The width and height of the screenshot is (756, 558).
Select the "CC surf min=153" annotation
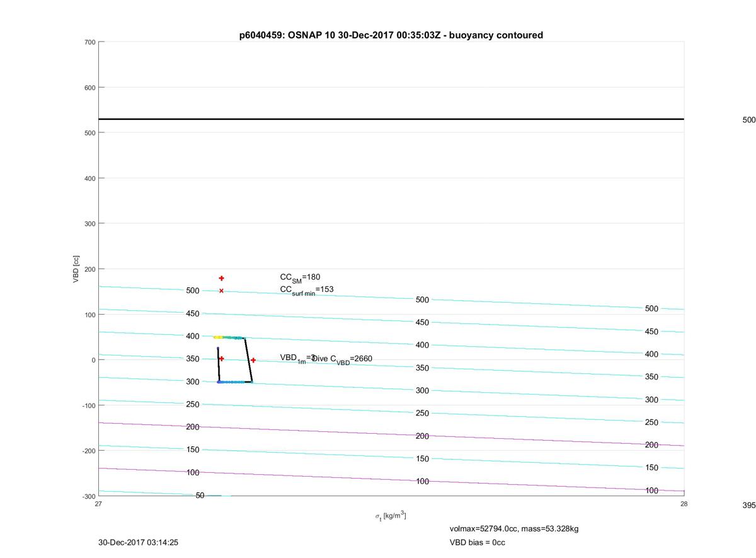[307, 290]
